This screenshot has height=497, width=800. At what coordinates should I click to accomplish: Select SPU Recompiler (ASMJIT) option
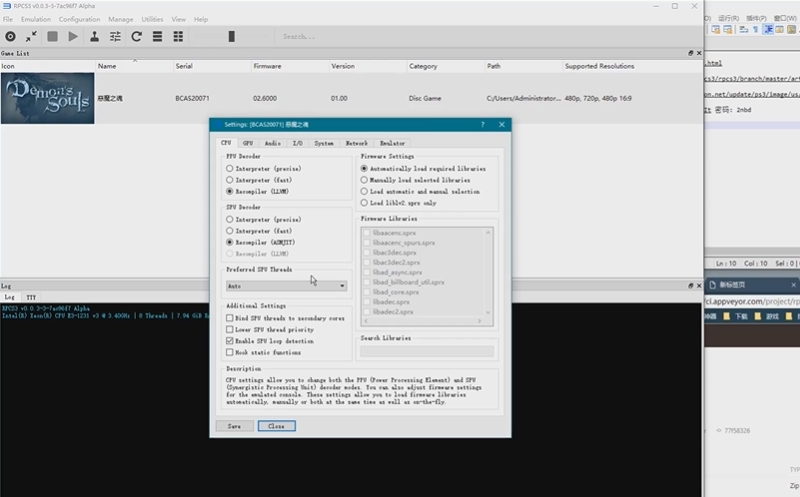[260, 242]
